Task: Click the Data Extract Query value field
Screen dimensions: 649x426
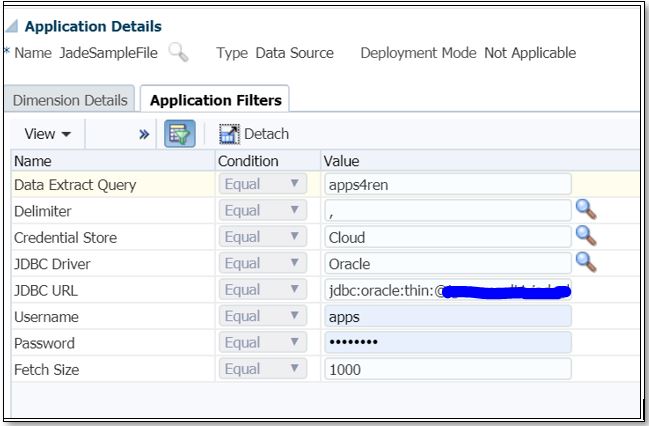Action: (447, 184)
